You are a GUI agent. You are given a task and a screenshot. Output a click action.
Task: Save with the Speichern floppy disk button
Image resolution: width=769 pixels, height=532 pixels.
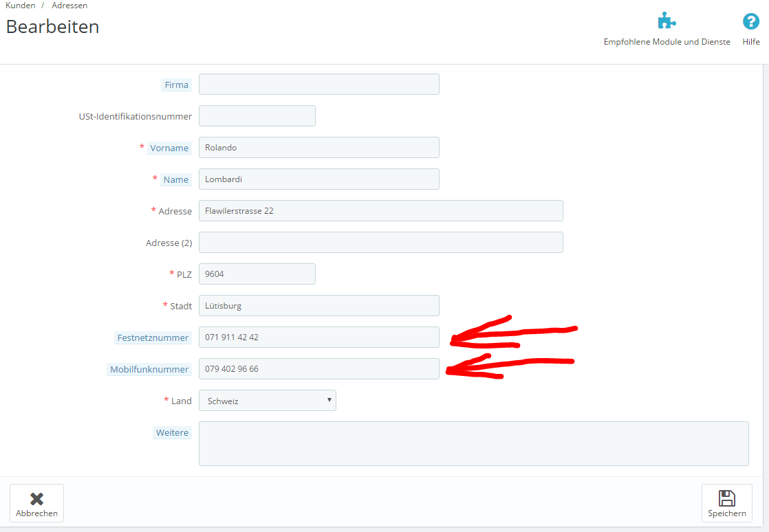click(727, 503)
